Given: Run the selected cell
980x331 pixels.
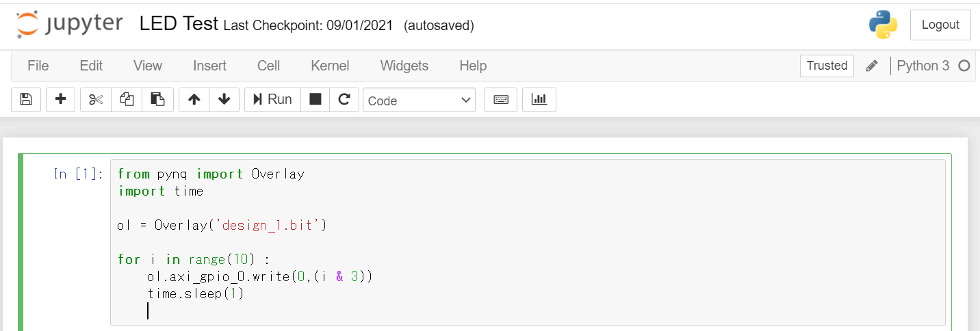Looking at the screenshot, I should click(x=272, y=100).
